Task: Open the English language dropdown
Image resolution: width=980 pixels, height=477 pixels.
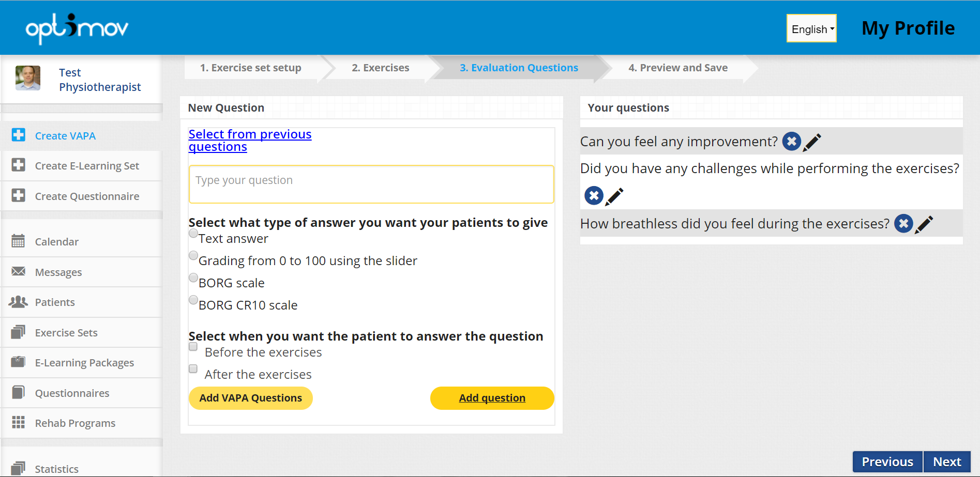Action: coord(811,28)
